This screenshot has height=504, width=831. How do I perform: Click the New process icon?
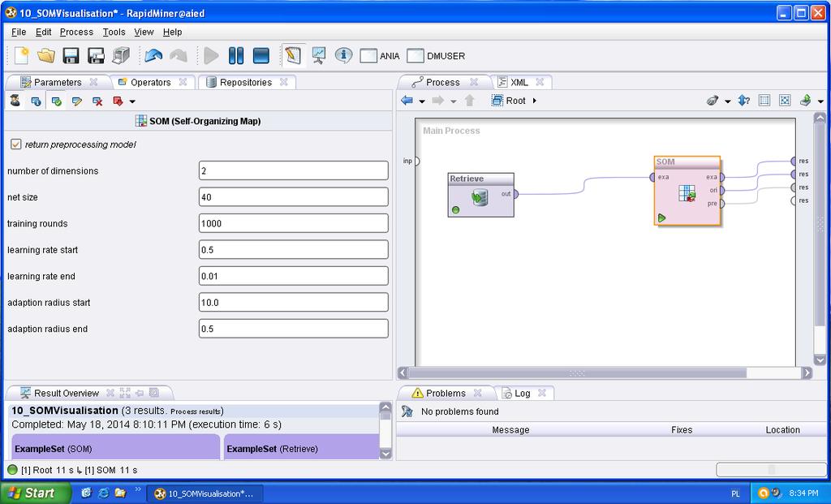tap(22, 56)
